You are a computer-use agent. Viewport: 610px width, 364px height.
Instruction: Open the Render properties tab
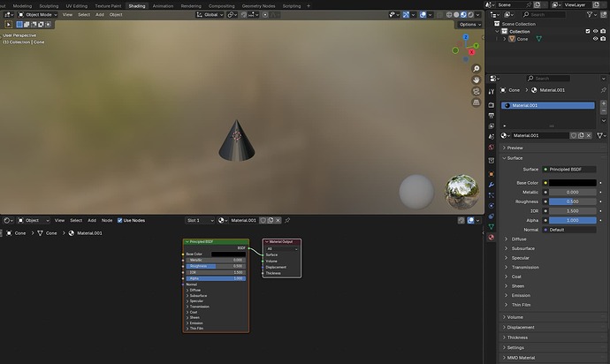492,105
